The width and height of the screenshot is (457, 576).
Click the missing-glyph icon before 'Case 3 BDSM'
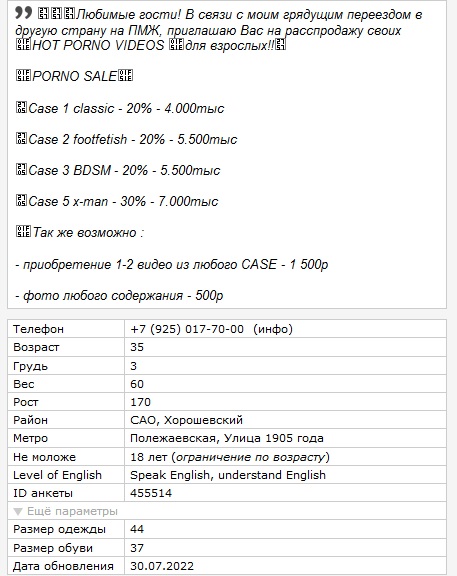[21, 170]
